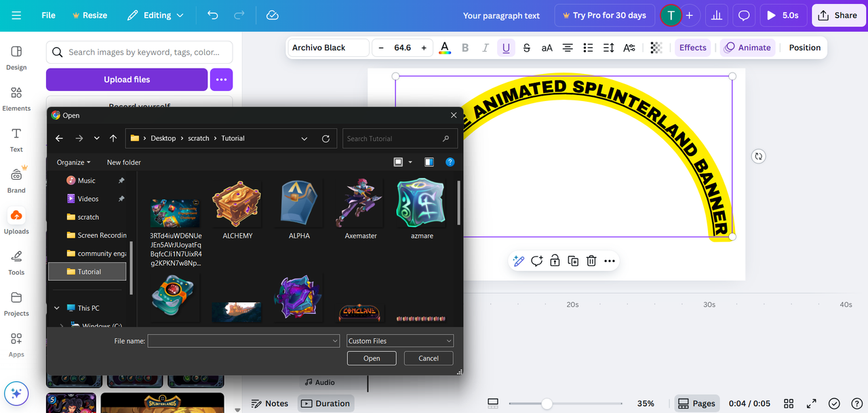Screen dimensions: 868x413
Task: Open the recent locations dropdown arrow
Action: (97, 138)
